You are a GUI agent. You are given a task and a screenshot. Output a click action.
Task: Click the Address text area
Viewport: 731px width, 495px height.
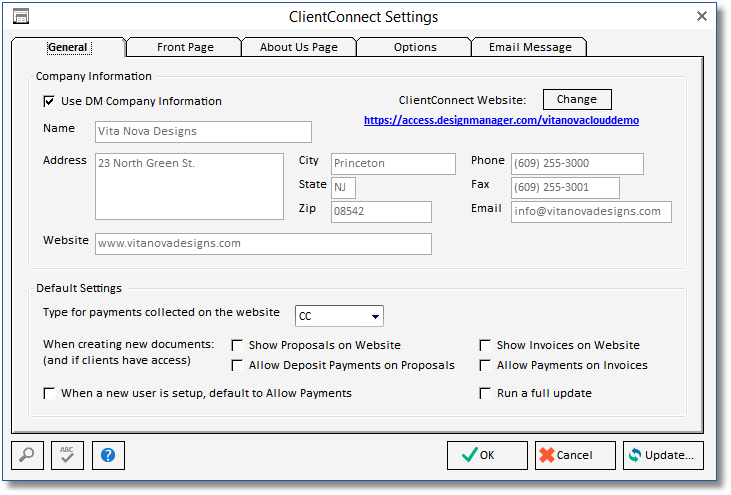(x=189, y=186)
